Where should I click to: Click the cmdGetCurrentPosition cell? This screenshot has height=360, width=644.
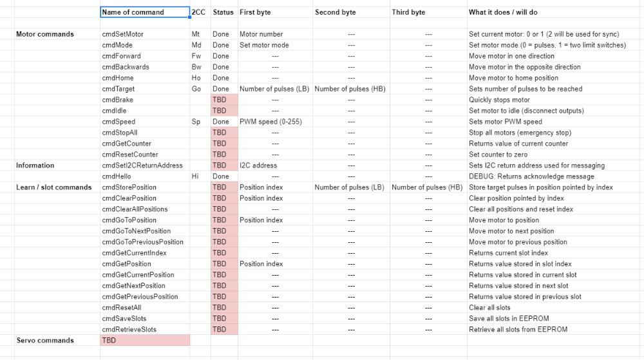[x=145, y=274]
